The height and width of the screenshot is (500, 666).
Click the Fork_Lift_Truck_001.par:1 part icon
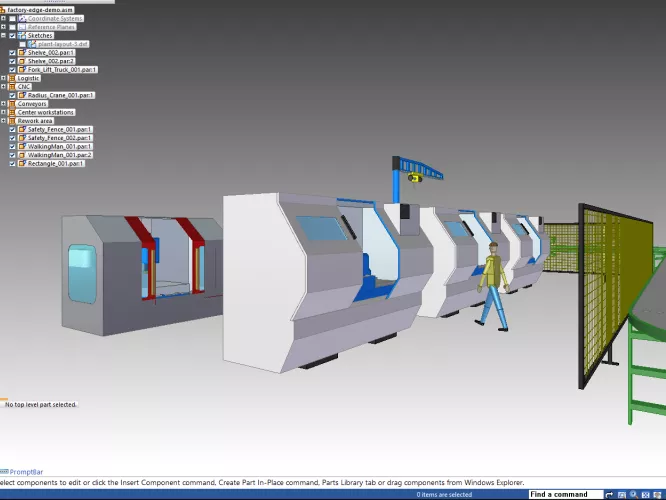pyautogui.click(x=22, y=70)
